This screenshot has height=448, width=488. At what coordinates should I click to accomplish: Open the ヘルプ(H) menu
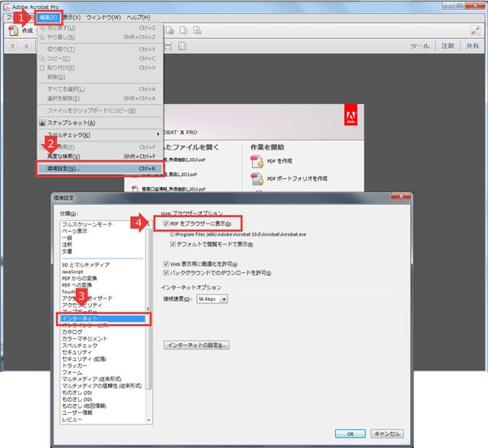coord(138,17)
